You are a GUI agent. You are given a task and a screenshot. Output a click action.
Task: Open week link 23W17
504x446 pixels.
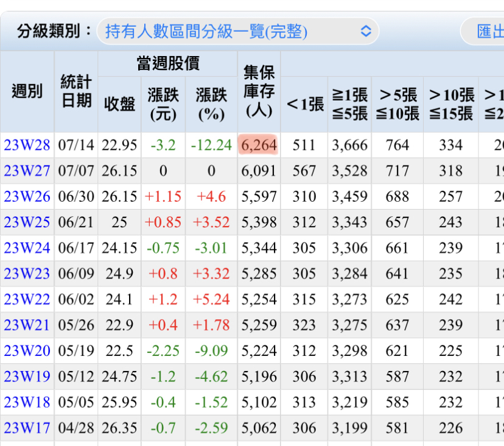pos(27,428)
